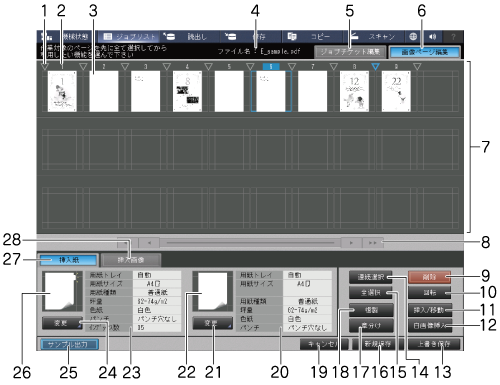This screenshot has width=500, height=385.
Task: Click the speaker sound icon
Action: 432,37
